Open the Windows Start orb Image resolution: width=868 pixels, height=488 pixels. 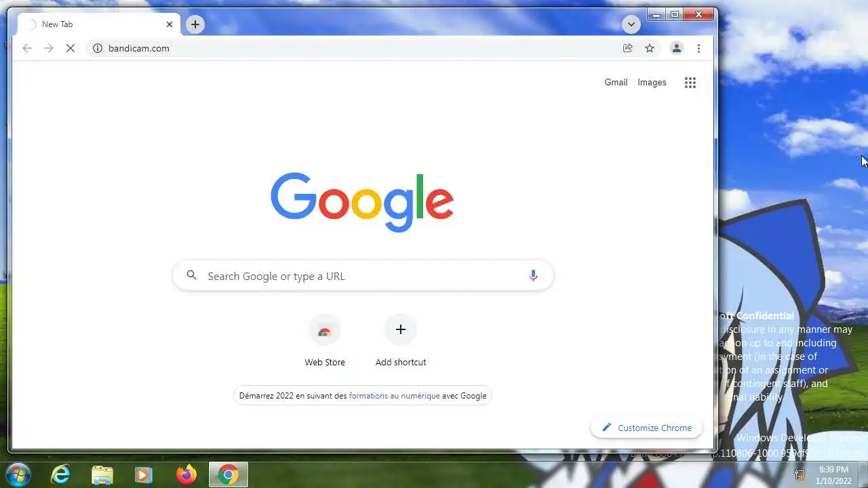point(18,474)
